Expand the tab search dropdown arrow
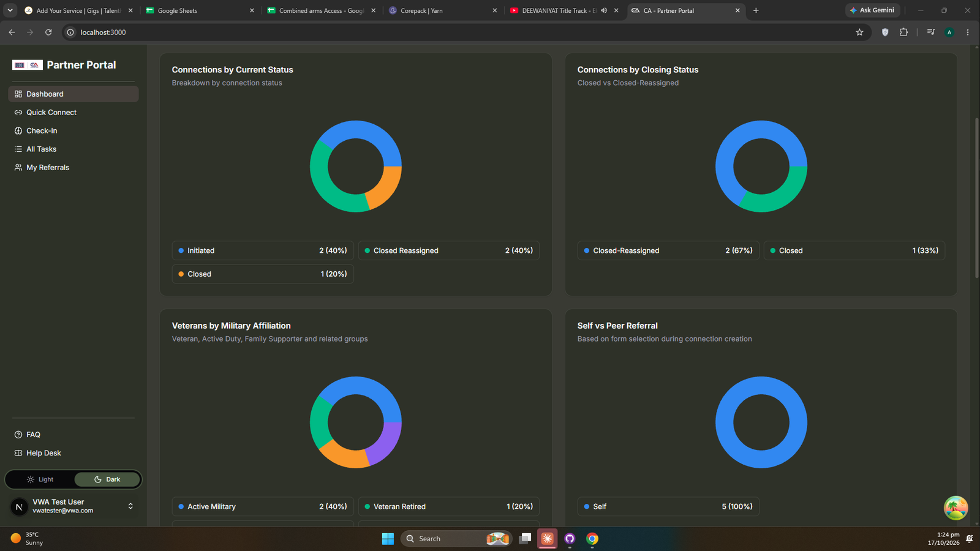The height and width of the screenshot is (551, 980). click(10, 10)
